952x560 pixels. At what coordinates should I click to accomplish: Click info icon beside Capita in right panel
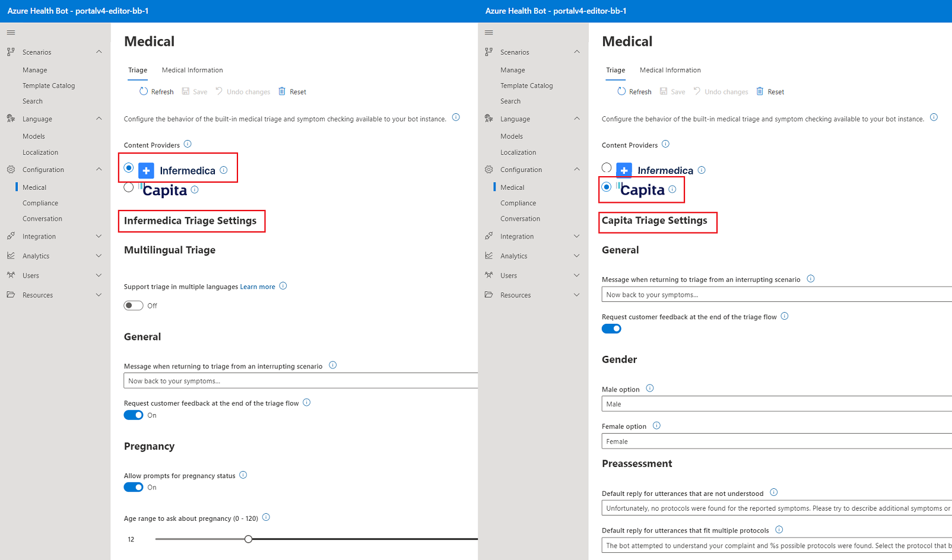pos(672,189)
